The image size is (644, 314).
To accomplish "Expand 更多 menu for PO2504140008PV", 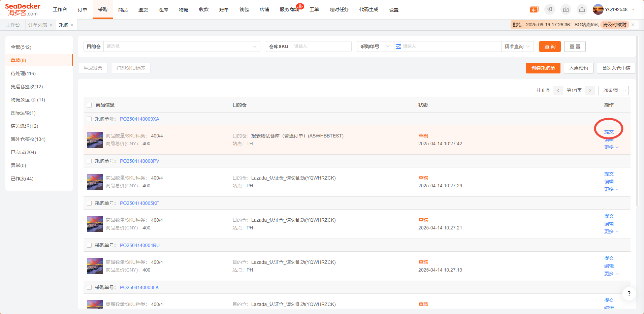I will click(611, 189).
